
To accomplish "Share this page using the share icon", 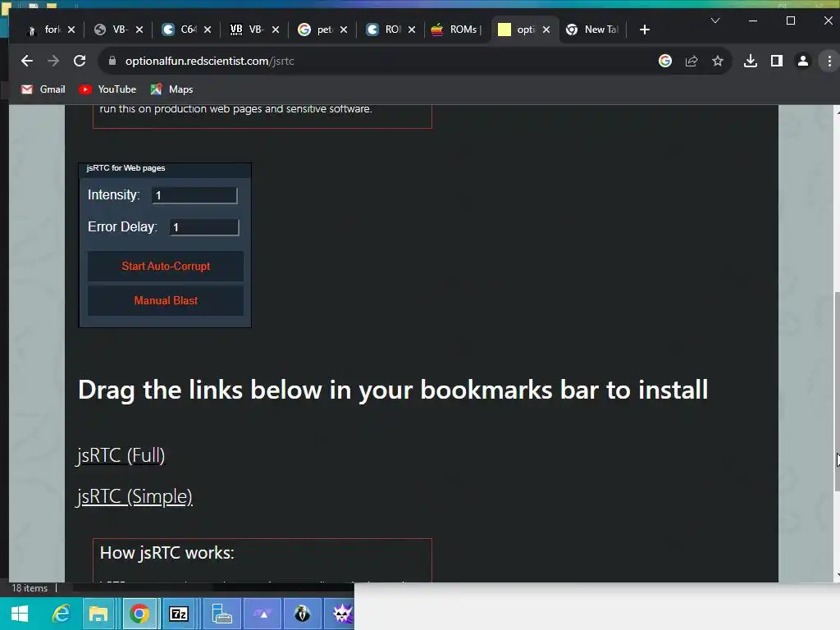I will (691, 61).
